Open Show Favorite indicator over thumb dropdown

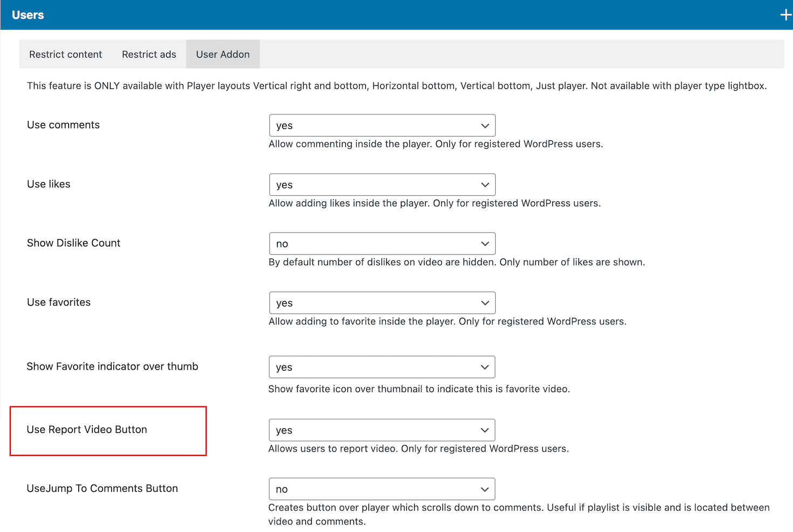pyautogui.click(x=382, y=367)
